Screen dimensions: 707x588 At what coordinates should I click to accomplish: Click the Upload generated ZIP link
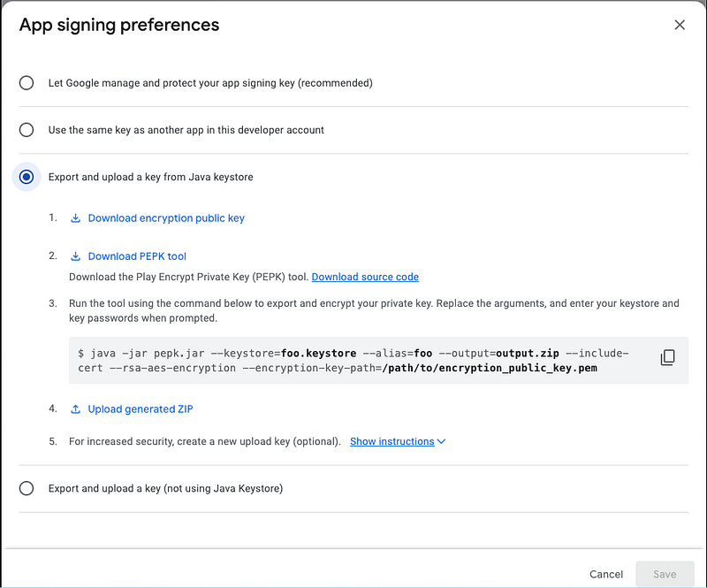pos(141,409)
